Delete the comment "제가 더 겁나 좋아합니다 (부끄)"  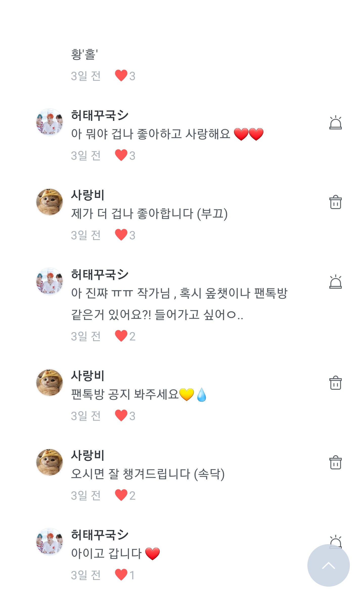click(335, 202)
